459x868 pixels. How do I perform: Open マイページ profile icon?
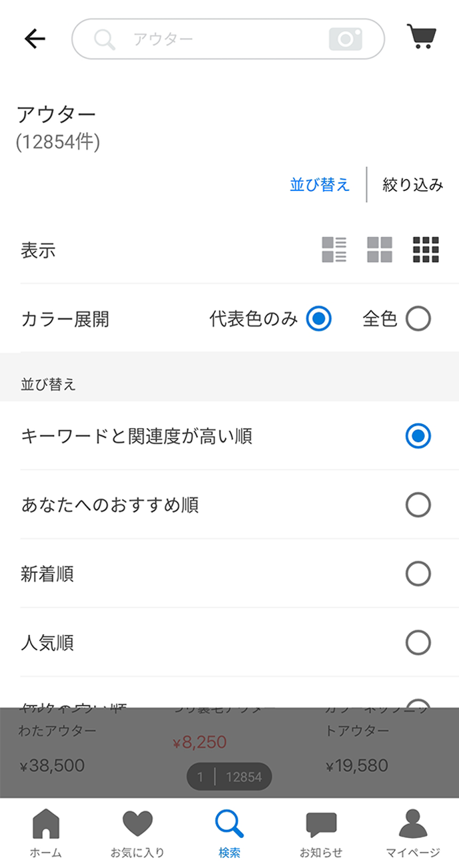tap(413, 832)
